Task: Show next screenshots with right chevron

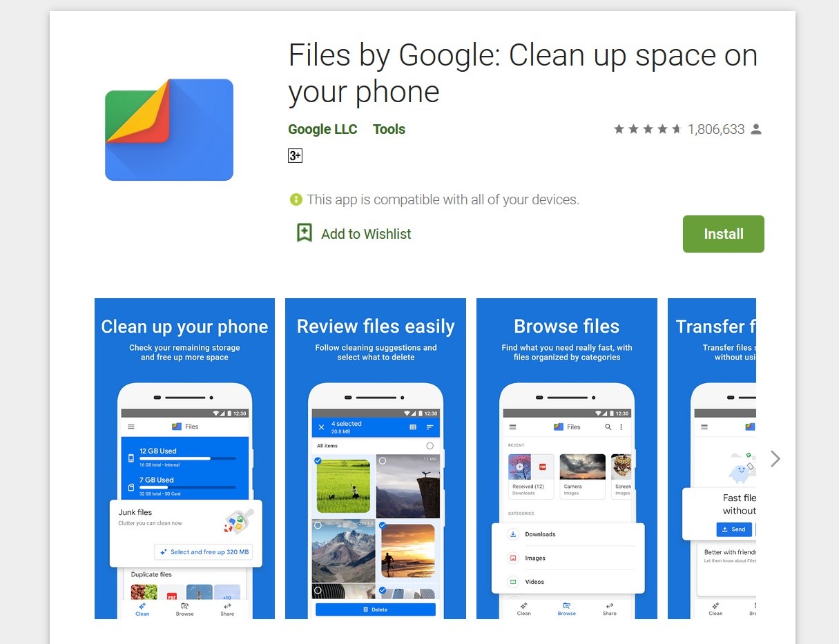Action: point(775,458)
